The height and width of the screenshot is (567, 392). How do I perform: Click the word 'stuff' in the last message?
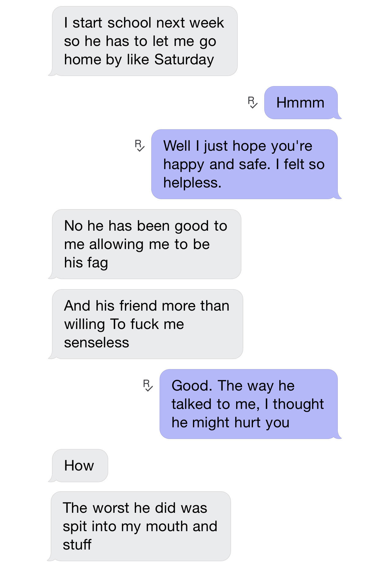click(77, 545)
